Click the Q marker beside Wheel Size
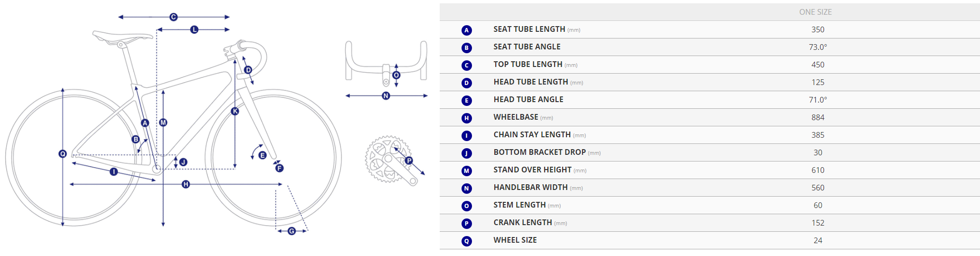980x256 pixels. click(467, 241)
